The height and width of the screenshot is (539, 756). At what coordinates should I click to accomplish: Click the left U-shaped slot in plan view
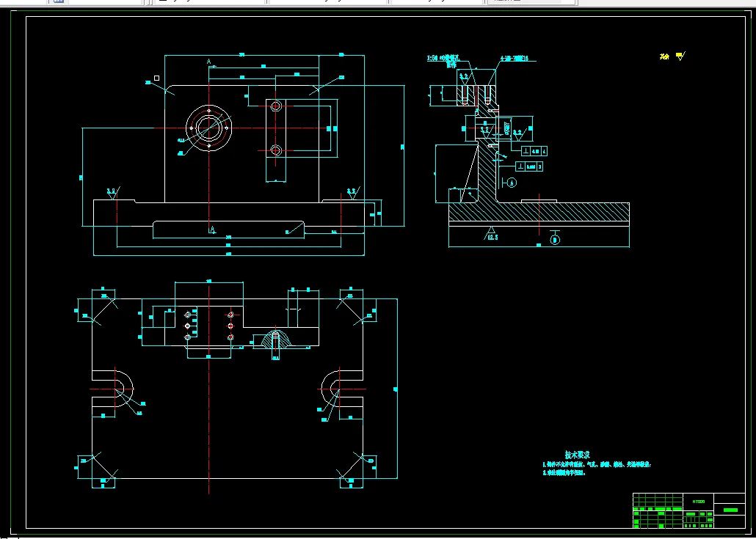[112, 388]
